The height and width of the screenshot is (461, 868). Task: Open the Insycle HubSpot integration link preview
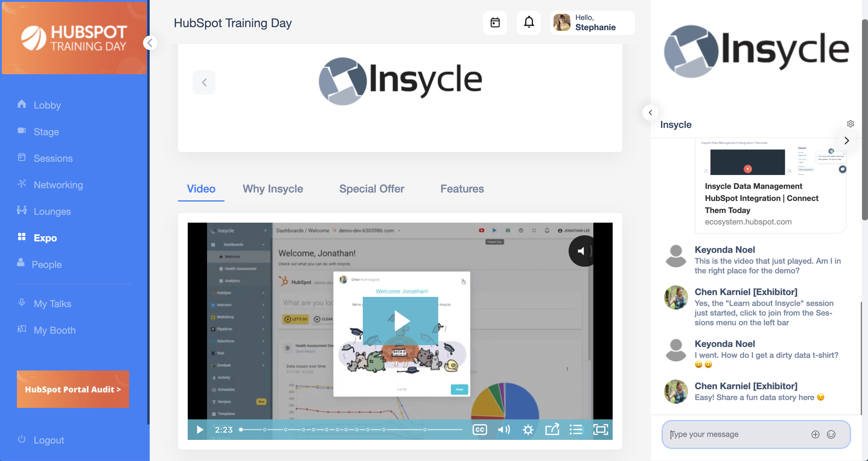[x=771, y=186]
